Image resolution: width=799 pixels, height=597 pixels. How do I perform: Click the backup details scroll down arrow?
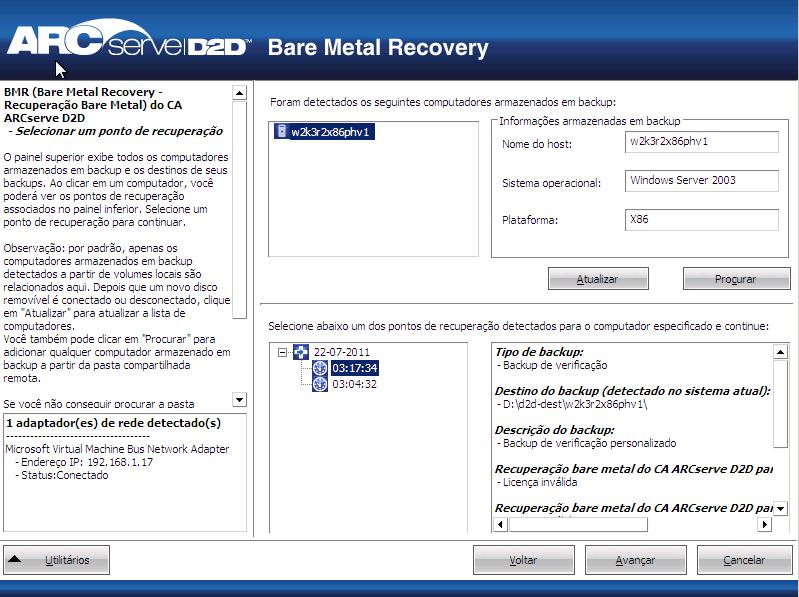(780, 508)
